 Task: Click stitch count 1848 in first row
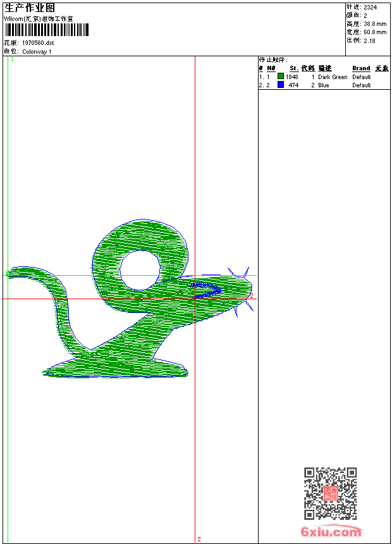pos(292,77)
